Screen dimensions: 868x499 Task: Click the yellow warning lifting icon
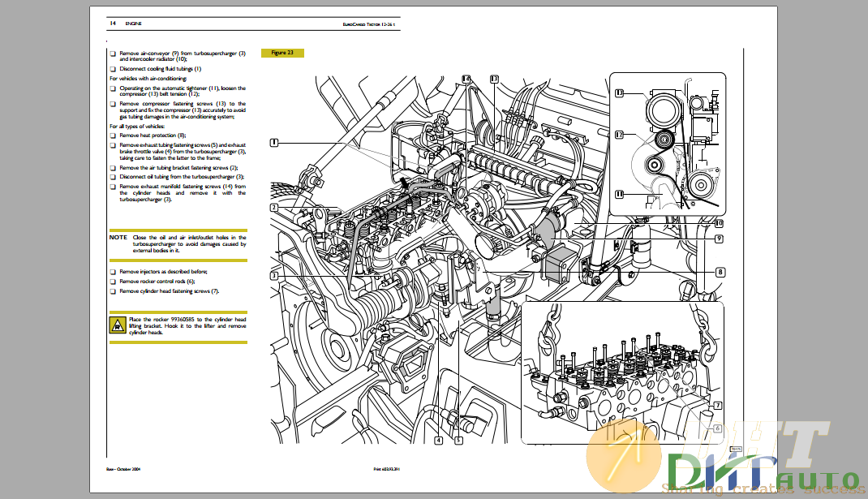pos(118,325)
